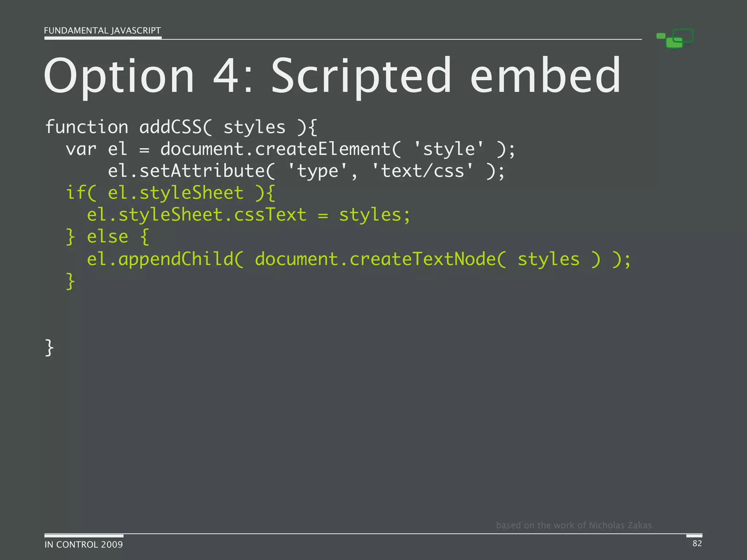Click the green 'if( el.styleSheet ){' line
The image size is (747, 560).
point(170,193)
